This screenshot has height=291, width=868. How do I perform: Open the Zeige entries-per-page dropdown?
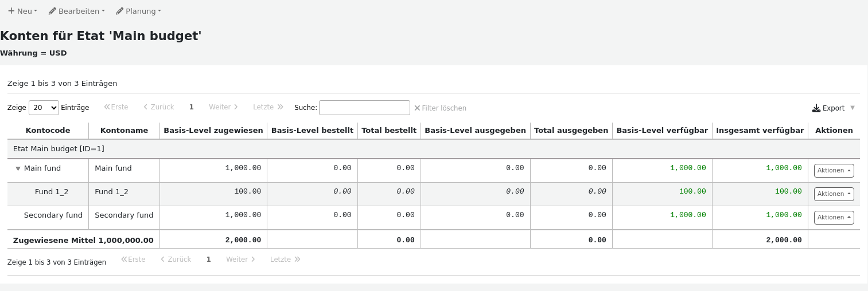coord(44,108)
